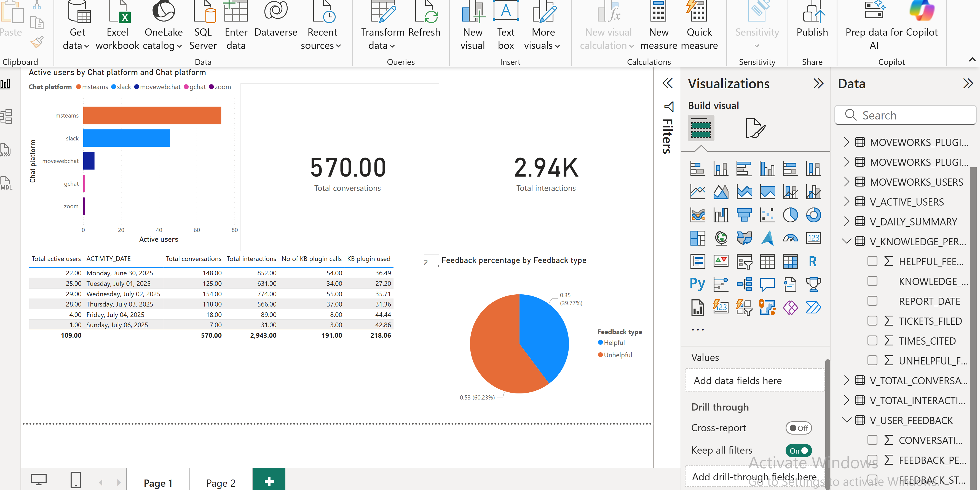Collapse the Visualizations pane
This screenshot has height=490, width=980.
[818, 83]
